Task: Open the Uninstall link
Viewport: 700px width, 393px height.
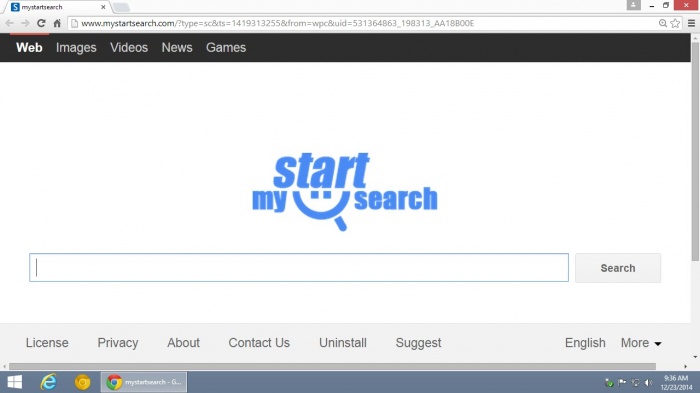Action: pos(343,343)
